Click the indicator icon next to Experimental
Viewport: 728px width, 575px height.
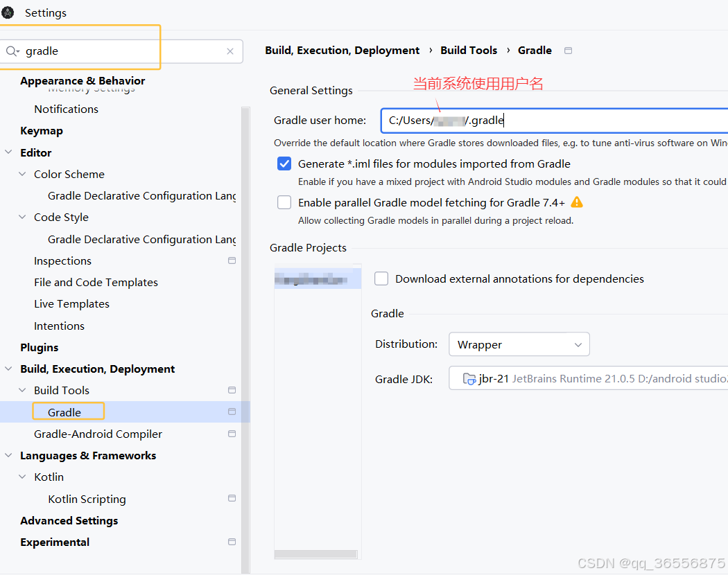tap(232, 542)
